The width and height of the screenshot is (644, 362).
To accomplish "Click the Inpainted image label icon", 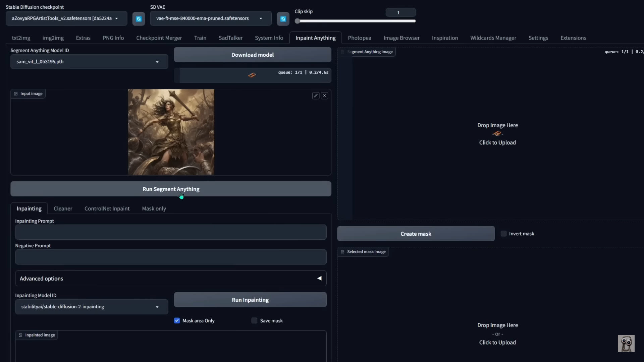I will [20, 335].
